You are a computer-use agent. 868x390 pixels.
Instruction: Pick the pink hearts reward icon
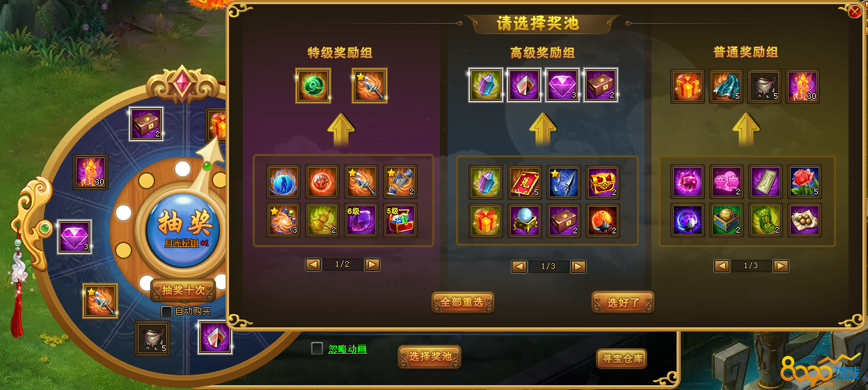(727, 182)
